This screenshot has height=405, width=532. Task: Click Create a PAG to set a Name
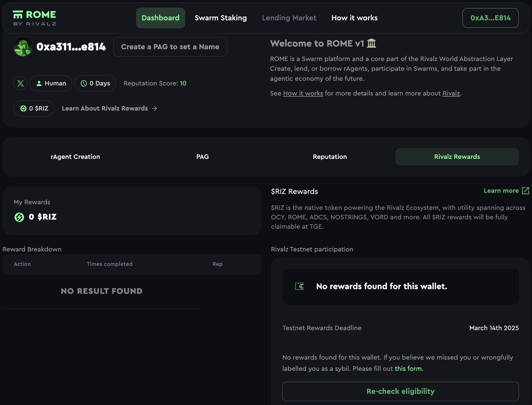pyautogui.click(x=170, y=47)
